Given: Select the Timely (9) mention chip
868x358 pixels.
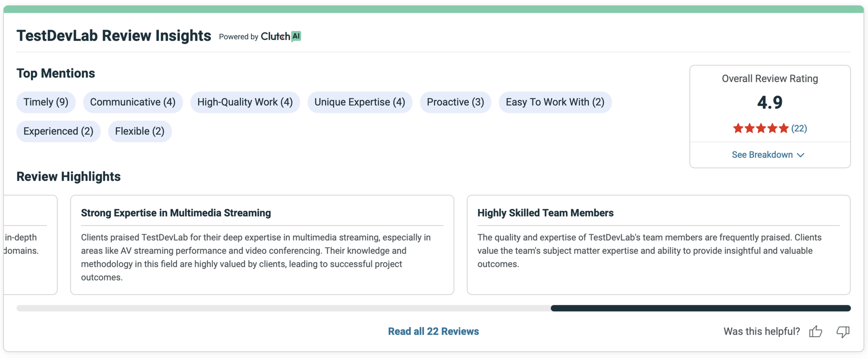Looking at the screenshot, I should pos(46,102).
